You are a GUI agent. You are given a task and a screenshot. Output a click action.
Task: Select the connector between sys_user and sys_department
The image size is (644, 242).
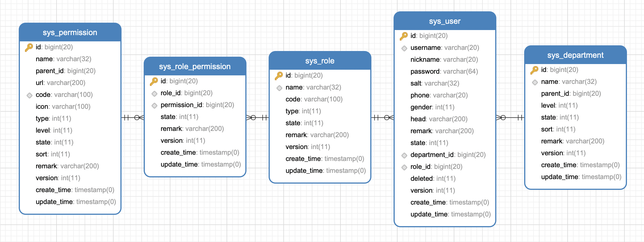[510, 117]
